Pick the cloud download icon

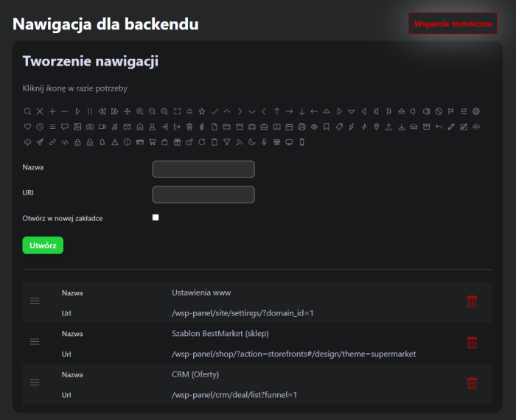[27, 142]
